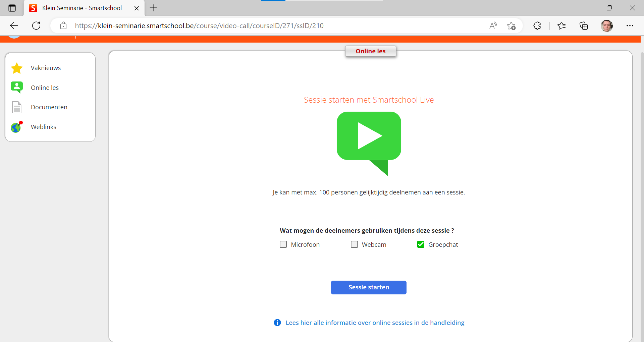Viewport: 644px width, 342px height.
Task: Open the browser Collections icon
Action: coord(584,26)
